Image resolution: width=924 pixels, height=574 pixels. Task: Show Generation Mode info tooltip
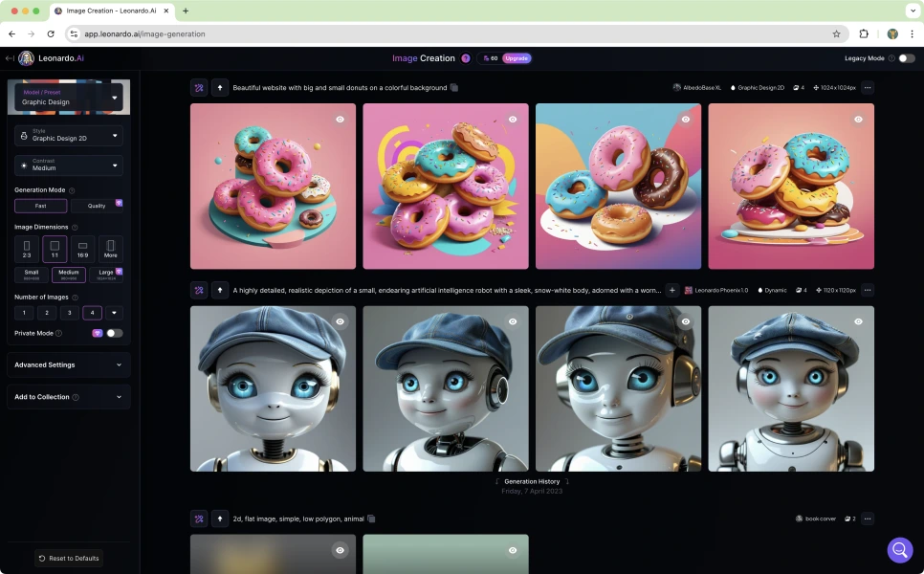point(72,190)
